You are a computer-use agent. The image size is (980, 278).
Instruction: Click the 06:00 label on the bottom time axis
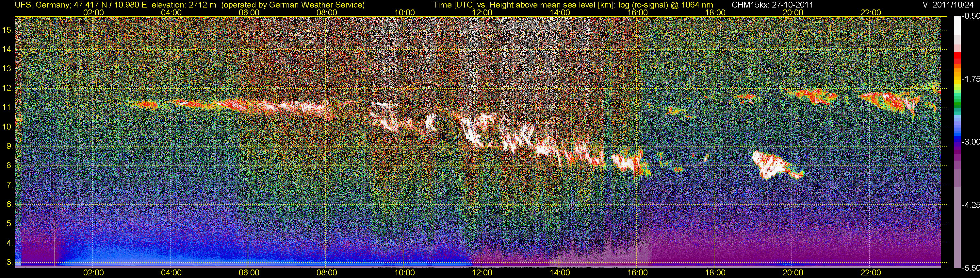coord(249,273)
